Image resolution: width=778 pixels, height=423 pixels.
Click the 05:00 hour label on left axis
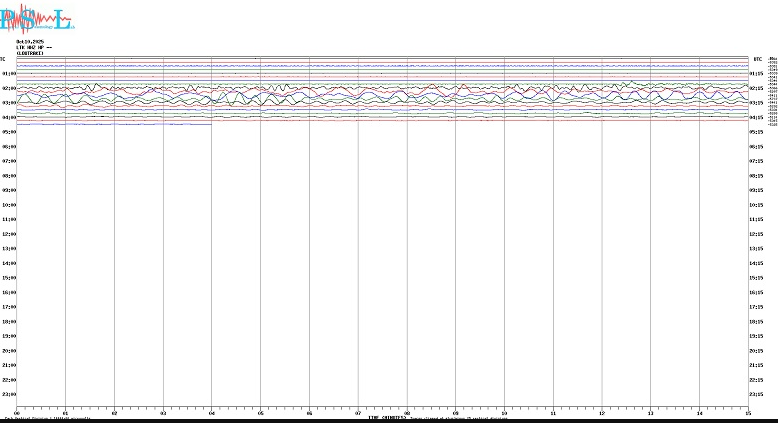8,132
